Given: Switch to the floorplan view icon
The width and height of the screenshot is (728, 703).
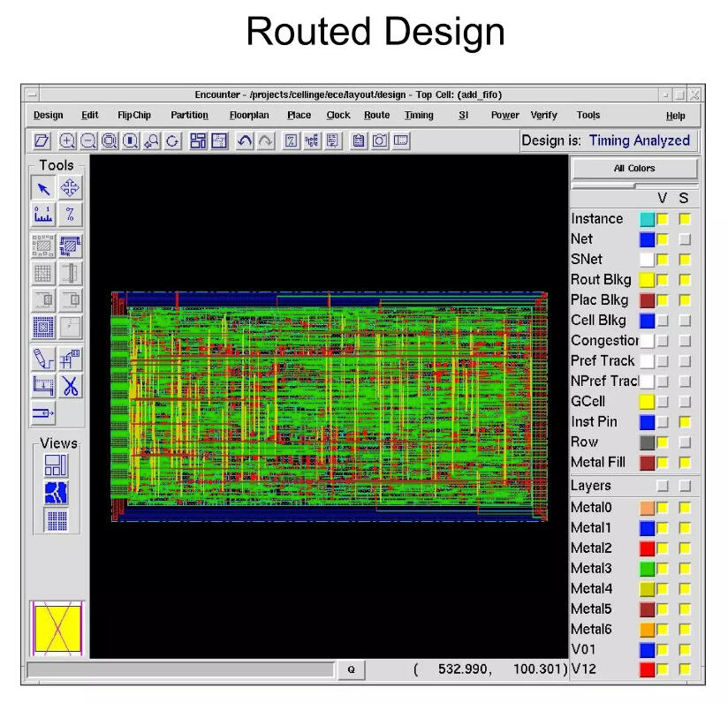Looking at the screenshot, I should (57, 466).
